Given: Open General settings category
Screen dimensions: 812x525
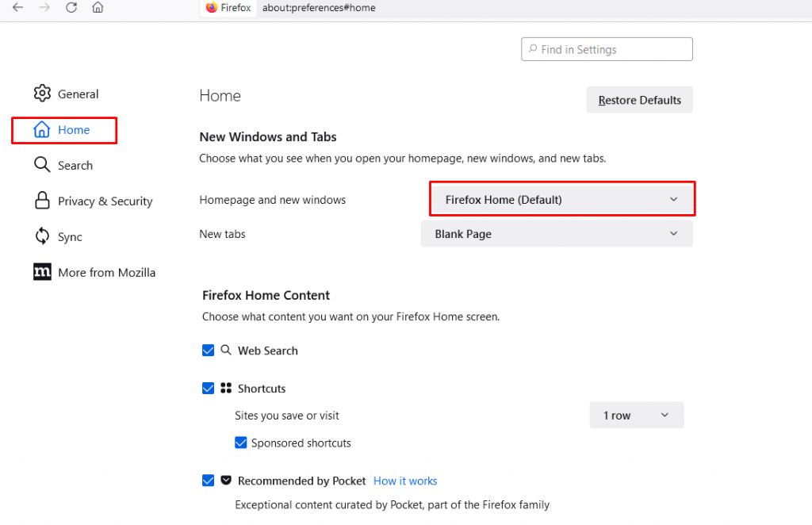Looking at the screenshot, I should [x=67, y=94].
